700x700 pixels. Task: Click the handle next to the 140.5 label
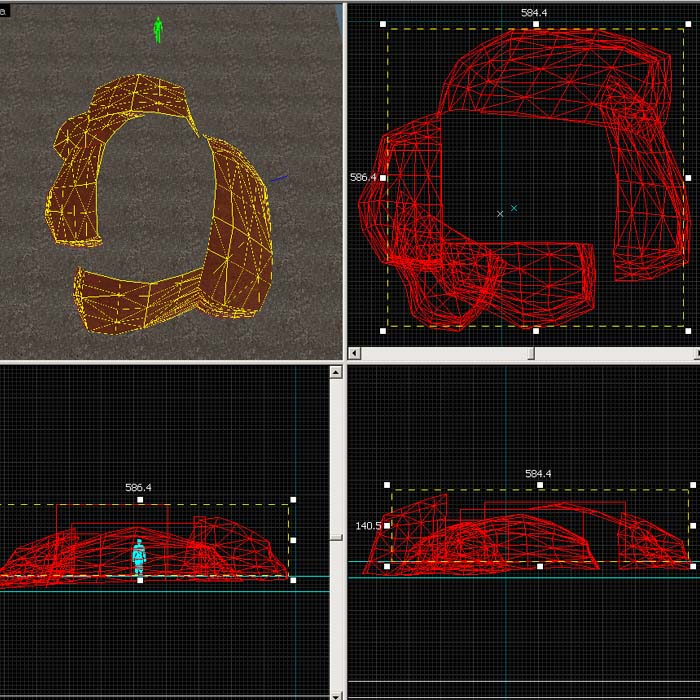pos(387,525)
